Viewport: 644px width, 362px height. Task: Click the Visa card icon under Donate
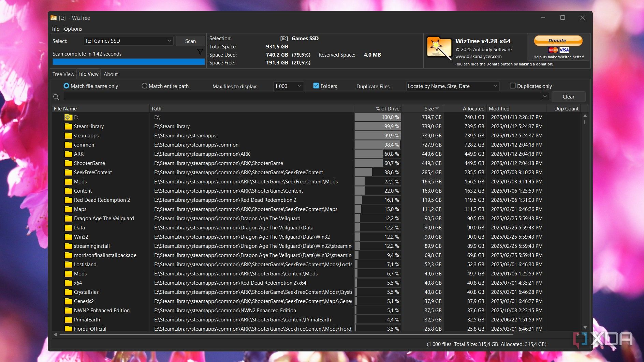click(564, 50)
